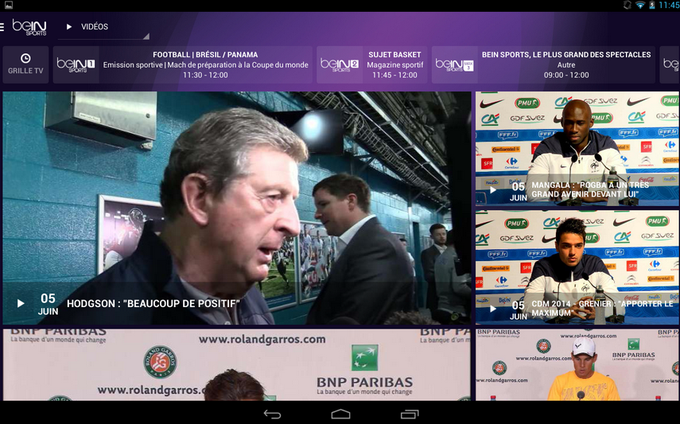680x424 pixels.
Task: Select the beIN Sports 2 channel logo
Action: coord(340,65)
